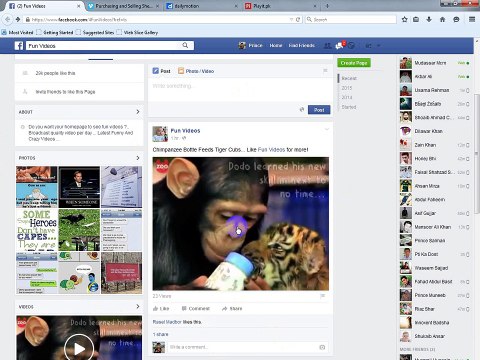
Task: Click the green Create Page button
Action: point(354,63)
